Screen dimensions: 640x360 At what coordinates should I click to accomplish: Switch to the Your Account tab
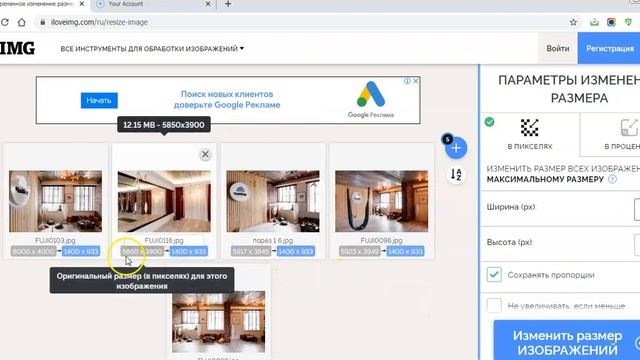click(x=153, y=4)
